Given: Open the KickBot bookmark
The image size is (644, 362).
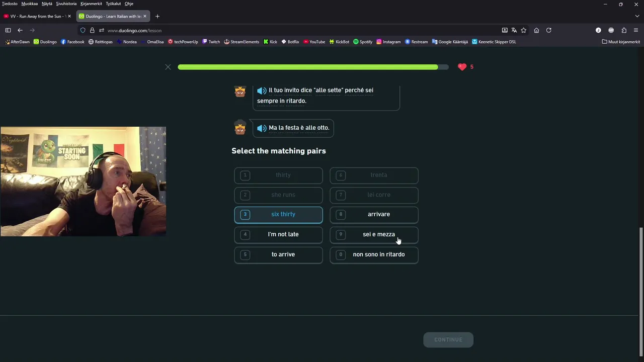Looking at the screenshot, I should pyautogui.click(x=340, y=42).
